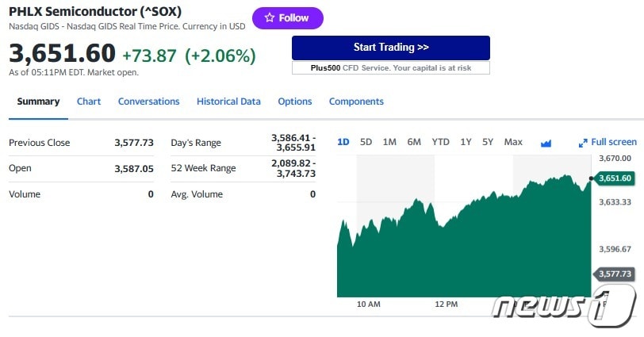Screen dimensions: 644x337
Task: Select the 1D chart range
Action: pos(343,142)
